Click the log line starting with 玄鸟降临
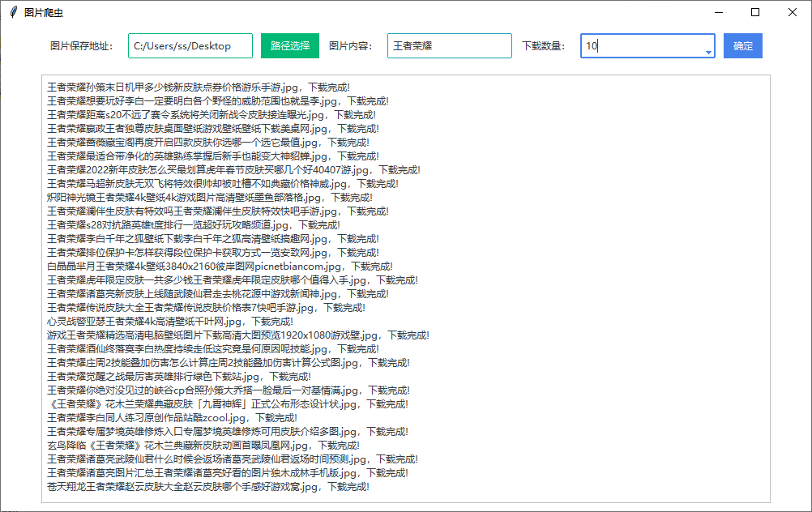 point(203,446)
